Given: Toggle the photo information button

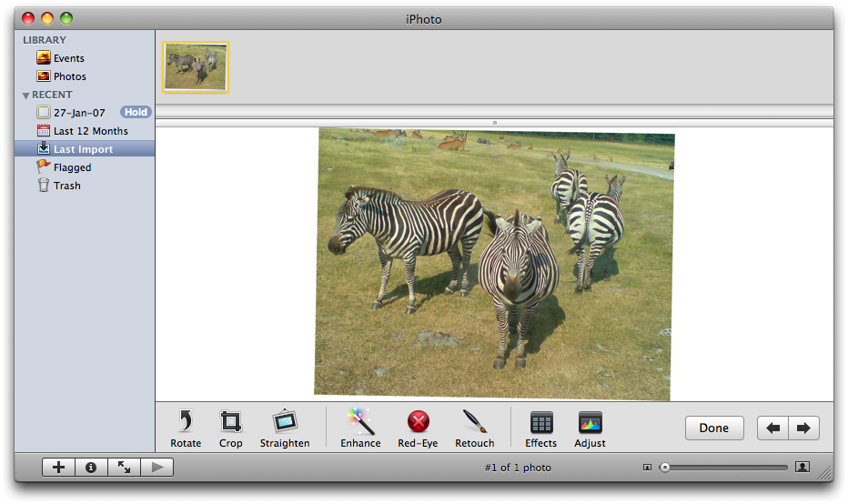Looking at the screenshot, I should pyautogui.click(x=91, y=468).
